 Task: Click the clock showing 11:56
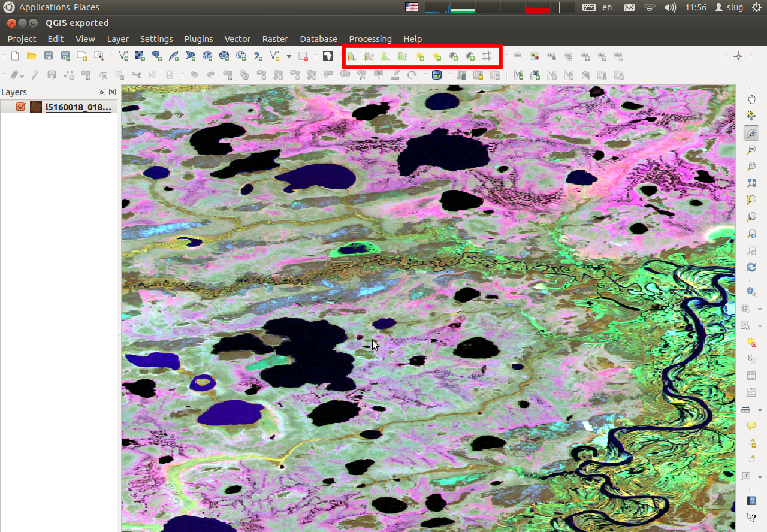point(695,7)
